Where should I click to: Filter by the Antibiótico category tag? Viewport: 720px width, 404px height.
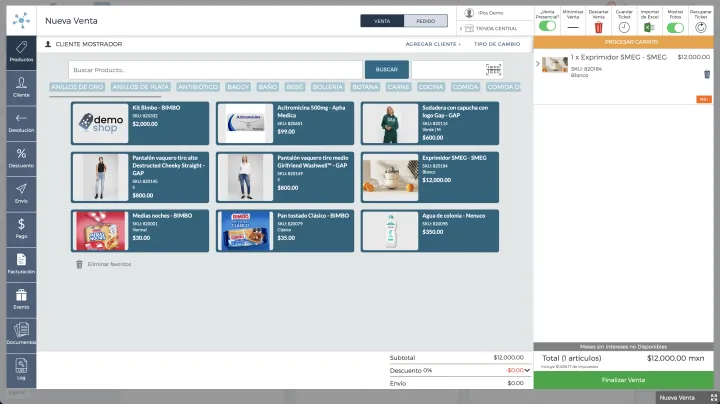point(197,87)
